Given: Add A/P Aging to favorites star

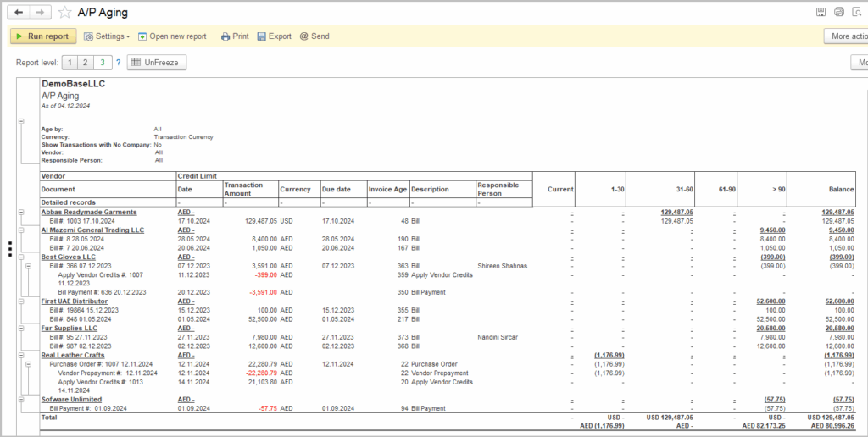Looking at the screenshot, I should click(x=64, y=13).
